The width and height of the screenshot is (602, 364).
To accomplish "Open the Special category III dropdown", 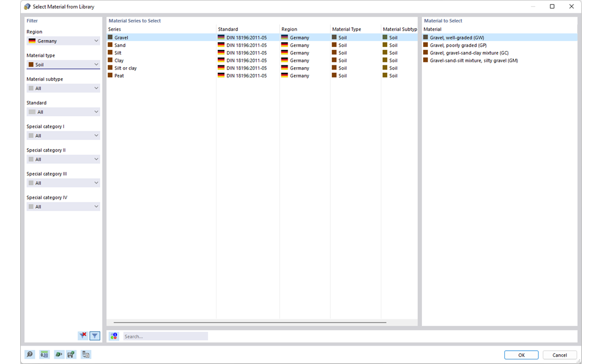I will coord(63,183).
